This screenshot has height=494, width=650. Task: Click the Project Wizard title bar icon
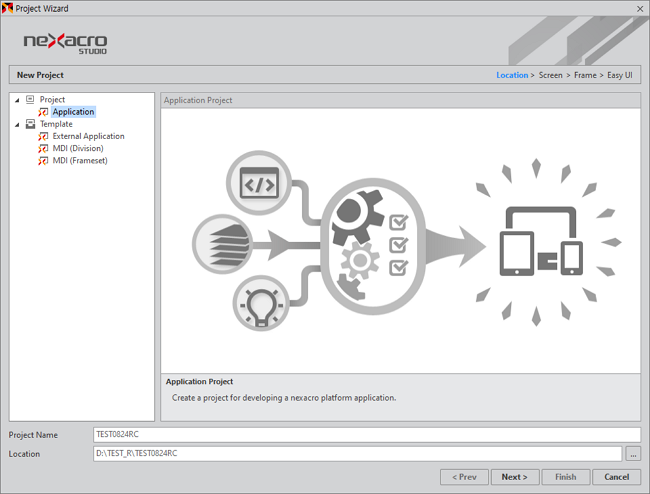(8, 8)
